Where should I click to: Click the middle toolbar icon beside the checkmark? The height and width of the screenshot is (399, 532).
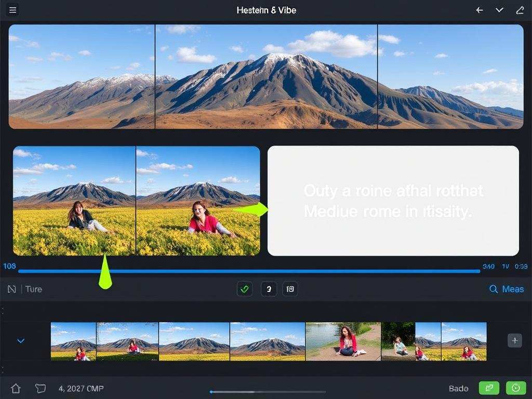point(268,289)
